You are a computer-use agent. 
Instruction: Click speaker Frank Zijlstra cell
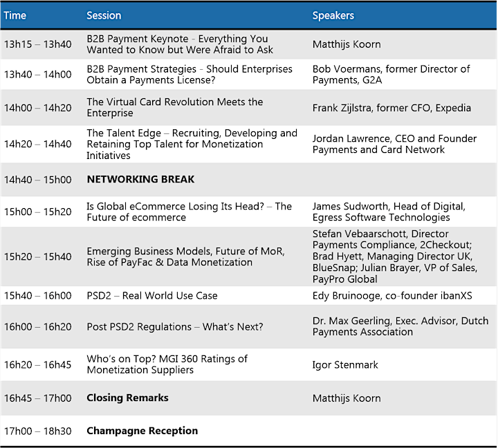pyautogui.click(x=391, y=108)
